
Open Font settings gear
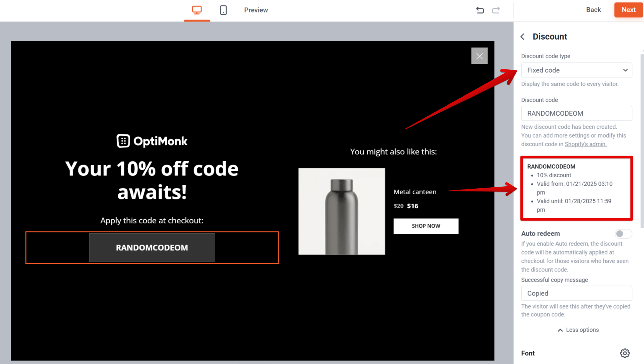click(624, 353)
